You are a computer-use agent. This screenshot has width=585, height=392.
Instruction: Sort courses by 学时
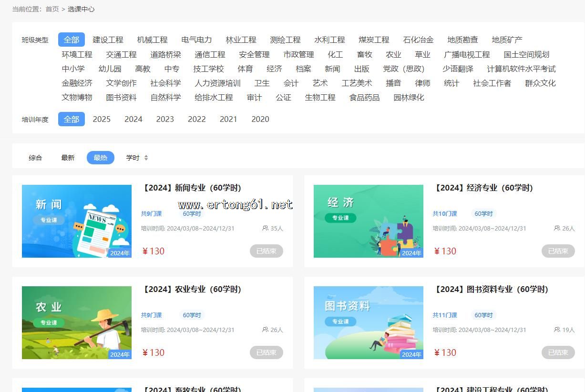click(133, 158)
